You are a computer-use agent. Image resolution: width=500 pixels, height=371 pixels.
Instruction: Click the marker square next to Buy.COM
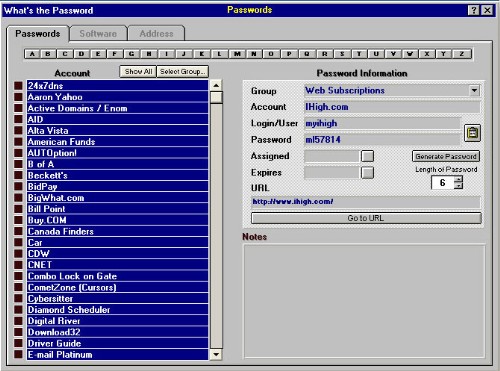coord(18,220)
